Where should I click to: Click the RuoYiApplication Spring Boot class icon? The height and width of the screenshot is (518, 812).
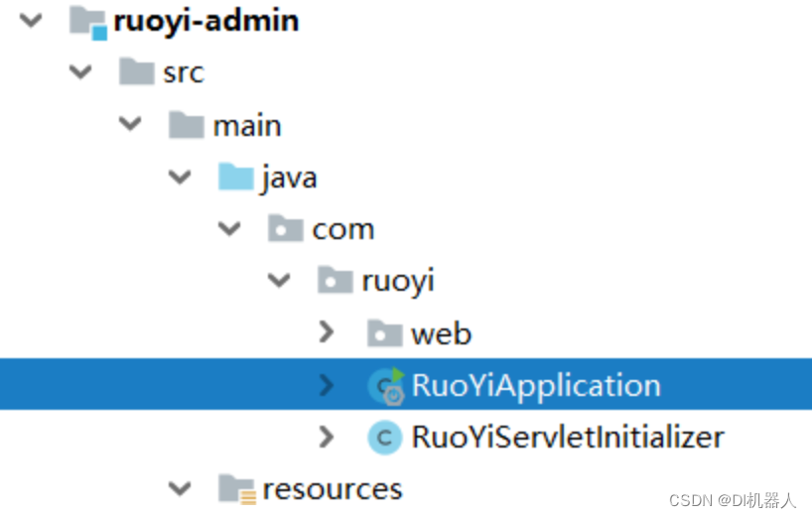click(x=386, y=386)
